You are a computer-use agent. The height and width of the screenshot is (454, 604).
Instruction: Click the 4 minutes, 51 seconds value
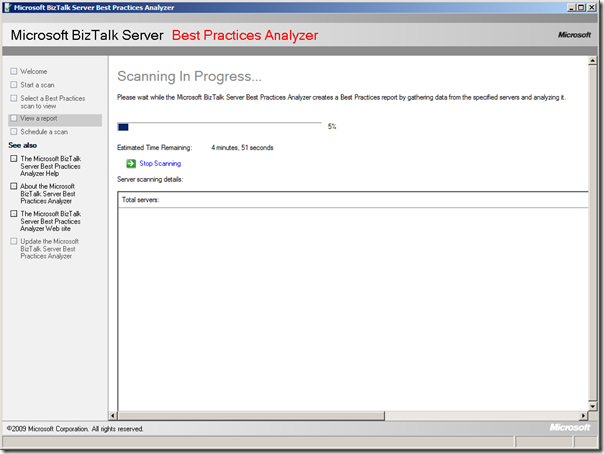pyautogui.click(x=242, y=148)
